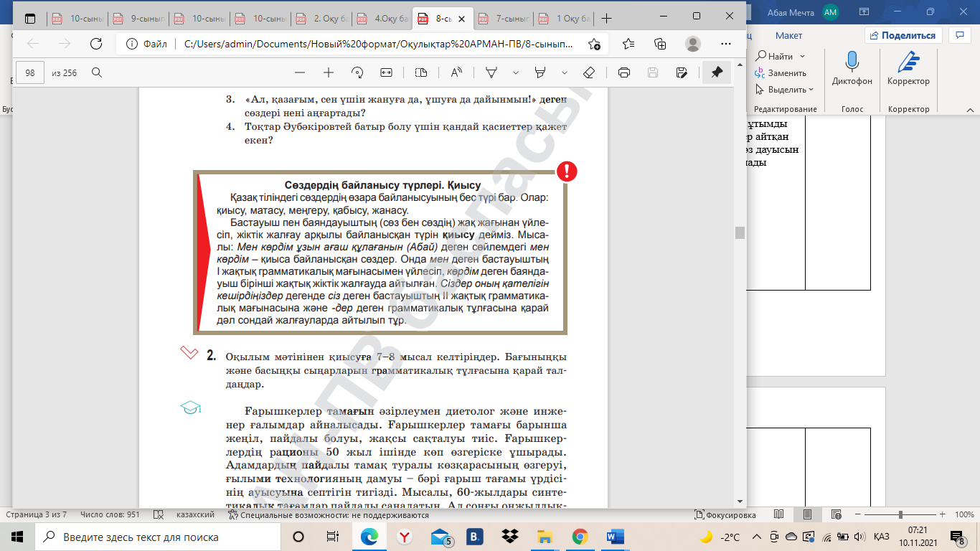980x551 pixels.
Task: Enable Focus mode (Фокусировка) in Word
Action: (726, 515)
